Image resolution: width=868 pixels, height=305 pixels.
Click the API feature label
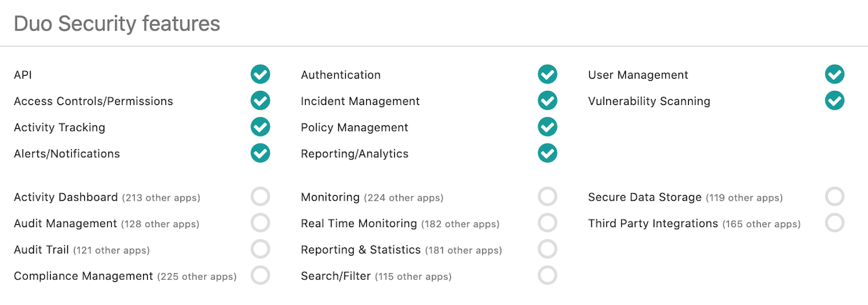(x=22, y=75)
